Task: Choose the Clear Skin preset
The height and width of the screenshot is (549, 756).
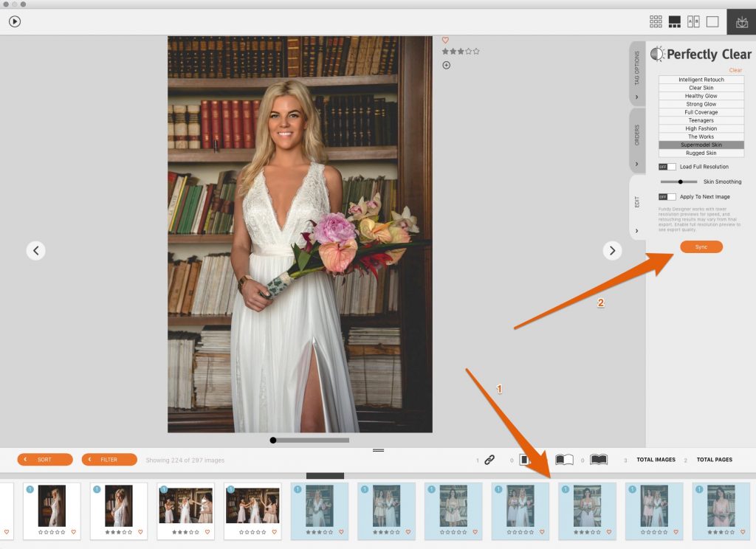Action: click(701, 88)
